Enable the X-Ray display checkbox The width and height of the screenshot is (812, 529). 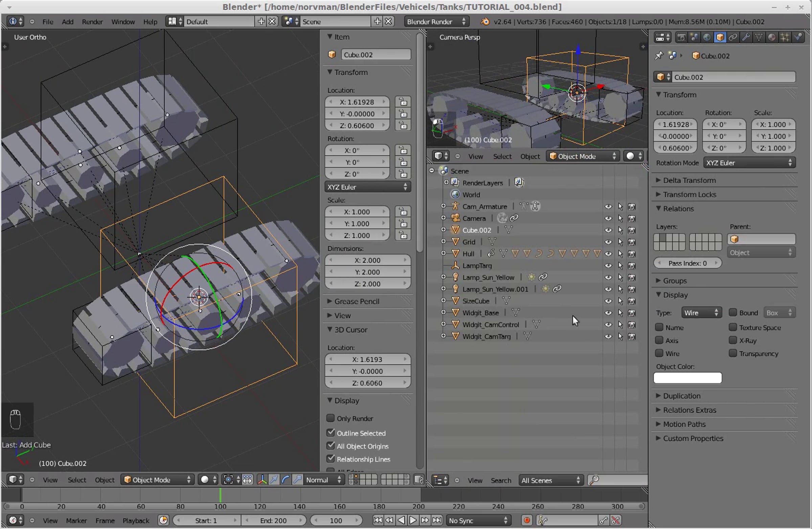tap(732, 340)
